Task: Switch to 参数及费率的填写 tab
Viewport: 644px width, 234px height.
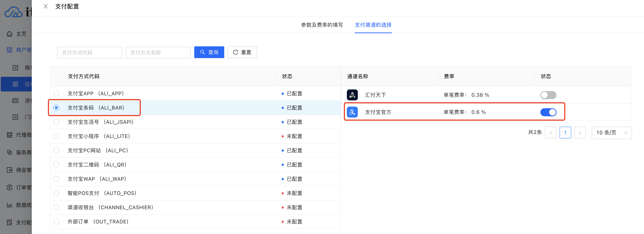Action: (322, 25)
